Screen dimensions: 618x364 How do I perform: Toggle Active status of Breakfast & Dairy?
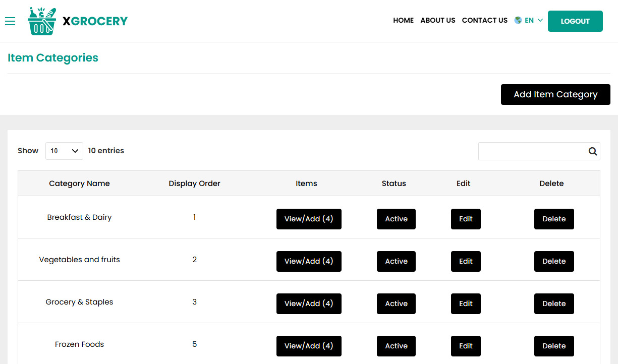coord(396,219)
